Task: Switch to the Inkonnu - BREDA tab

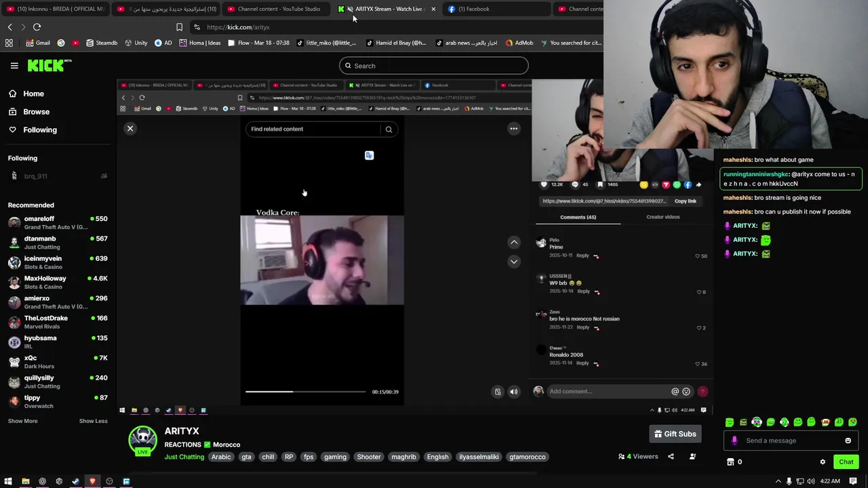Action: [55, 9]
